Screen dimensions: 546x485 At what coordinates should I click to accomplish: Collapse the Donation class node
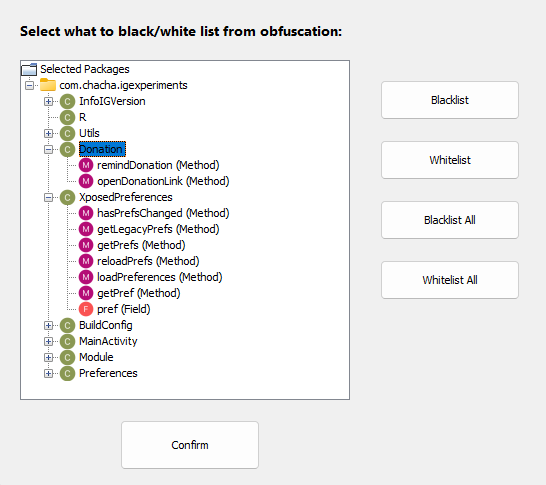(48, 149)
